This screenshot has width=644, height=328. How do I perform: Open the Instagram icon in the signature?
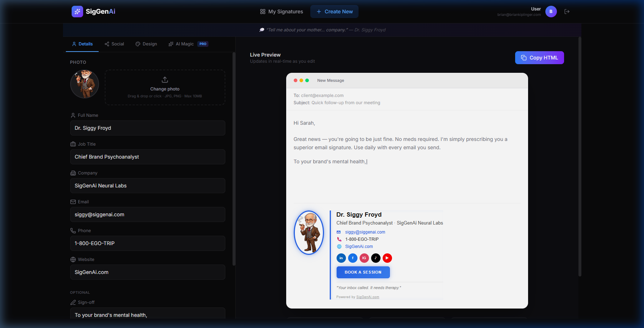pyautogui.click(x=364, y=258)
